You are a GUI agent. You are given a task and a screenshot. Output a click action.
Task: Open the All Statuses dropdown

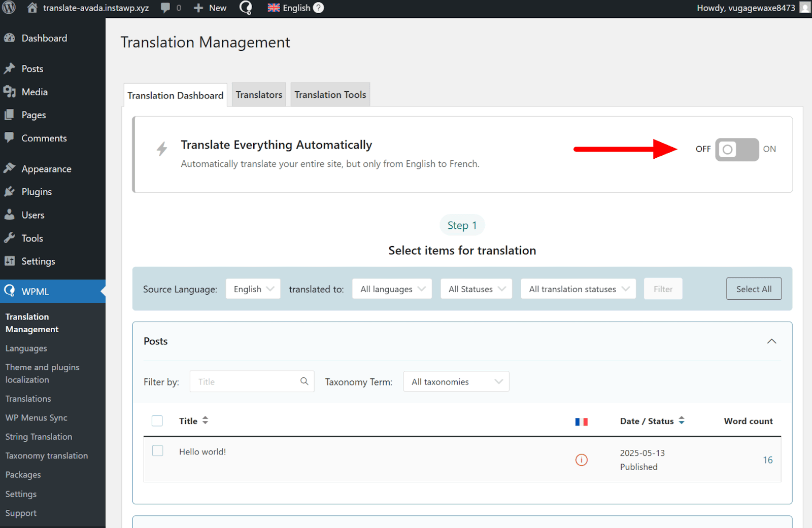[x=477, y=289]
